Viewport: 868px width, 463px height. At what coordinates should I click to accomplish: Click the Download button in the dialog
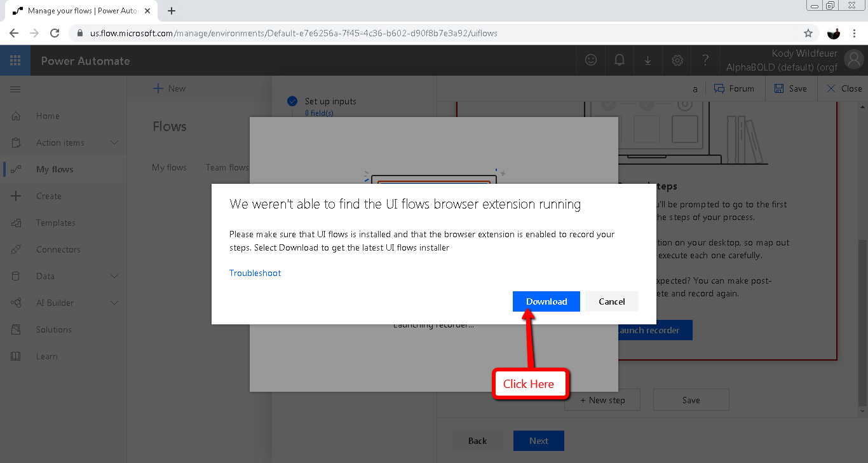click(x=546, y=301)
